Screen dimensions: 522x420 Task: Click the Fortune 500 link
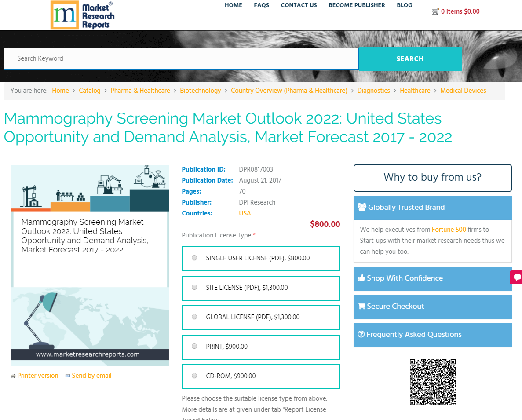[x=449, y=229]
